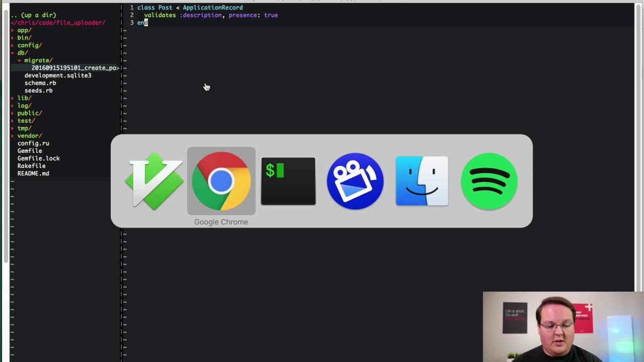644x362 pixels.
Task: Open seeds.rb in file tree
Action: tap(38, 90)
